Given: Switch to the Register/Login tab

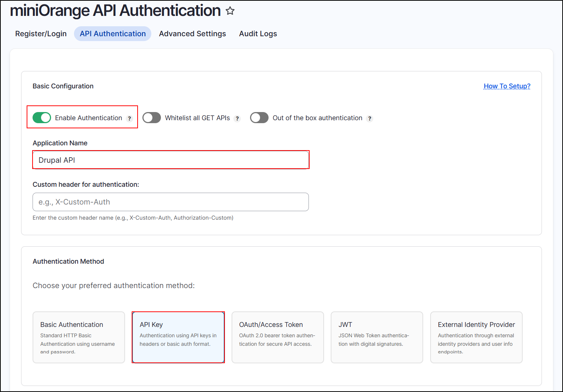Looking at the screenshot, I should 41,34.
